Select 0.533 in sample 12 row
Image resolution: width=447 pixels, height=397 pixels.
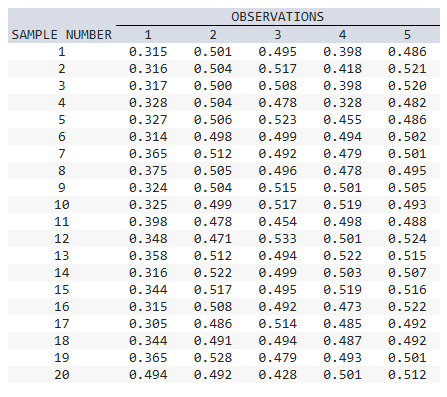277,239
